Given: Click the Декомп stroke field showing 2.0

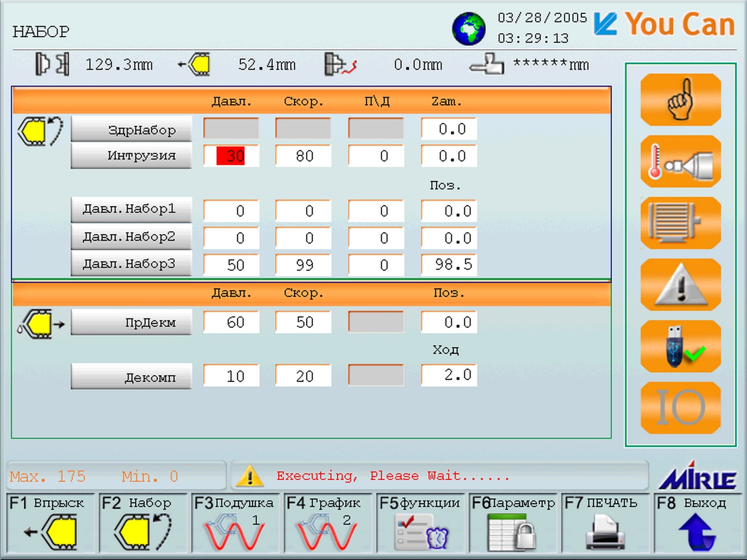Looking at the screenshot, I should [x=449, y=375].
